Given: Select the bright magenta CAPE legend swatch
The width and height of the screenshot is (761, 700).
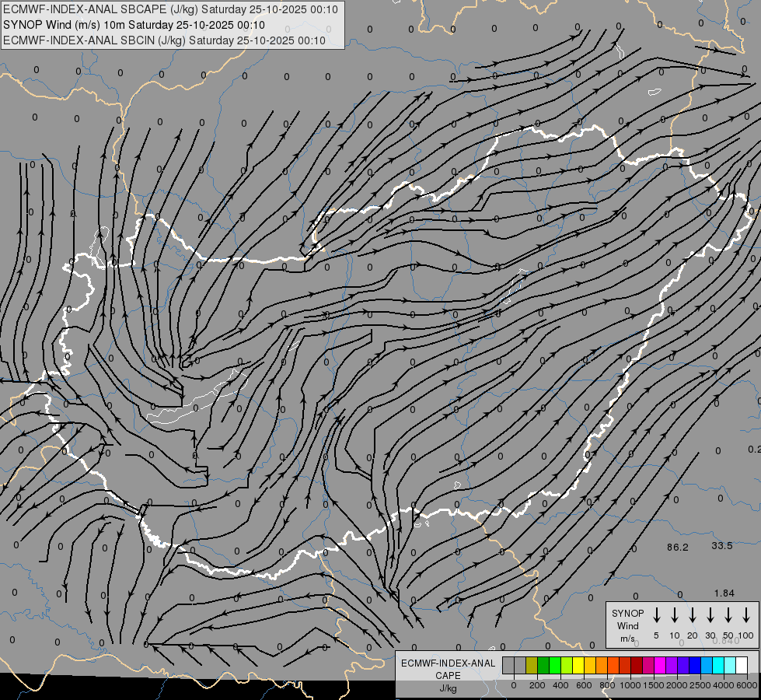Looking at the screenshot, I should point(660,665).
